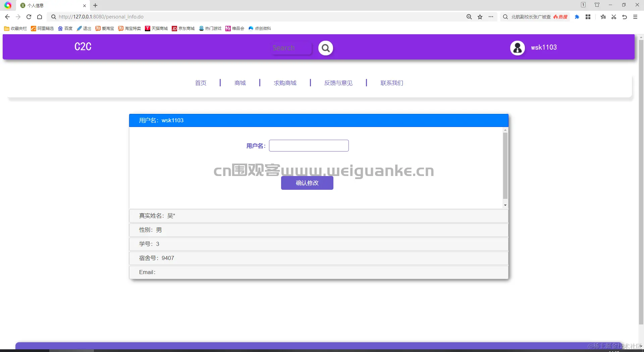The image size is (644, 352).
Task: Focus the 用户名 text input field
Action: [309, 146]
